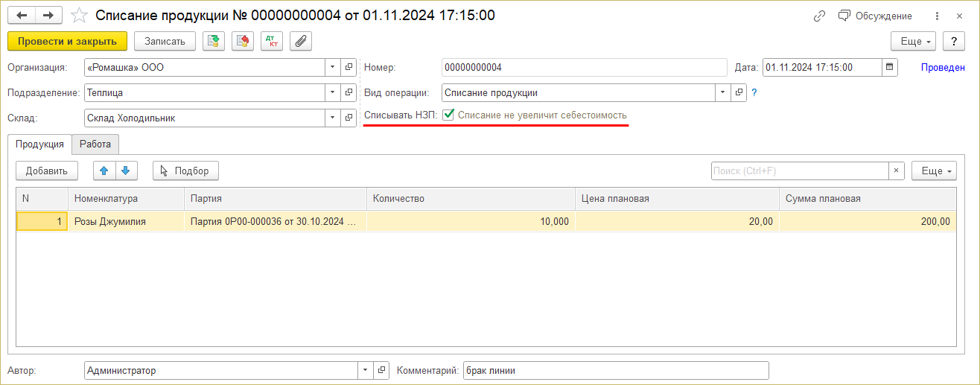Image resolution: width=980 pixels, height=385 pixels.
Task: Expand the Организация dropdown list
Action: pos(332,68)
